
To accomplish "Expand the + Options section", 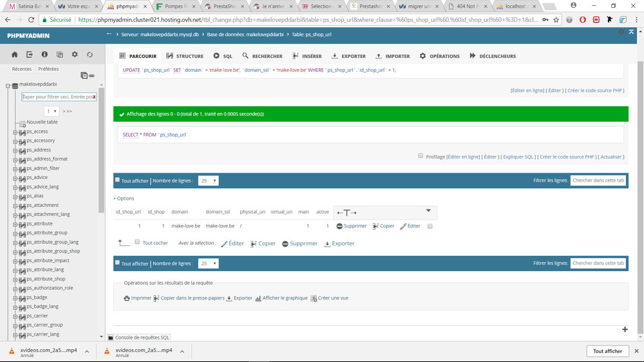I will pyautogui.click(x=124, y=198).
